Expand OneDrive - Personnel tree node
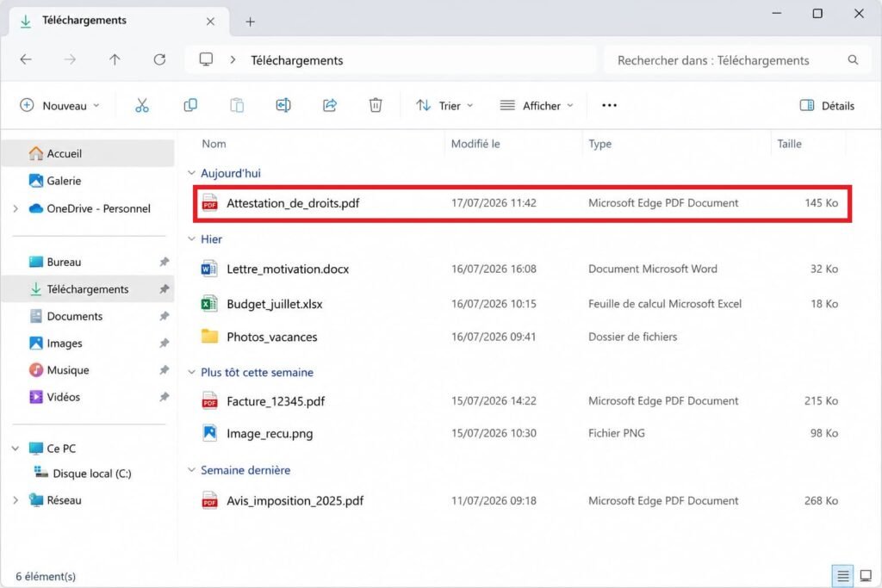Viewport: 882px width, 588px height. [x=16, y=208]
